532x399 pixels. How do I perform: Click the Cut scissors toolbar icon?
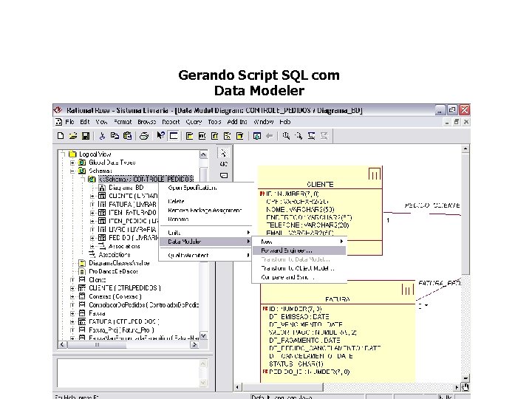[x=102, y=136]
